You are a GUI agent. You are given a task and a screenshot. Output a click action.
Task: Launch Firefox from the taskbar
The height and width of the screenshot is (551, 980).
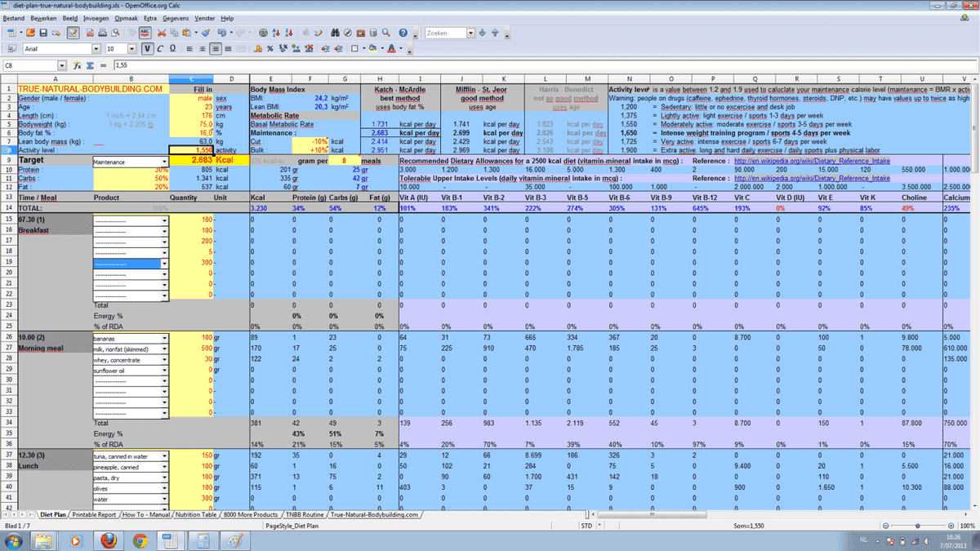click(x=108, y=540)
